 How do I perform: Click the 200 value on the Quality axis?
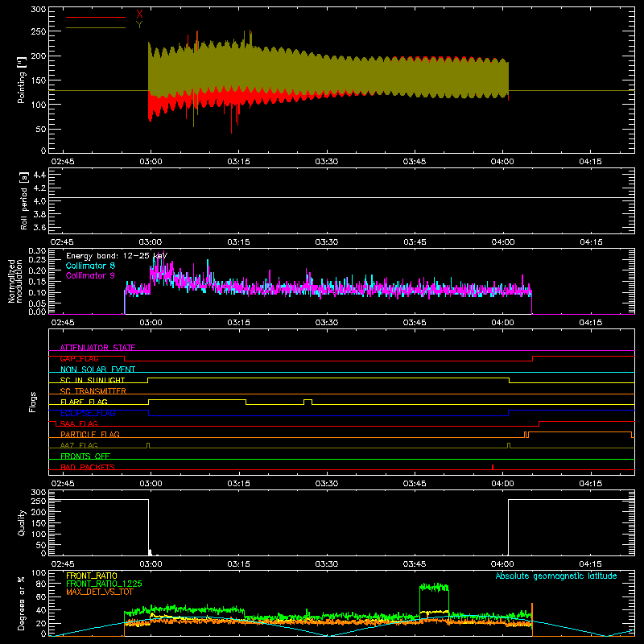(39, 512)
